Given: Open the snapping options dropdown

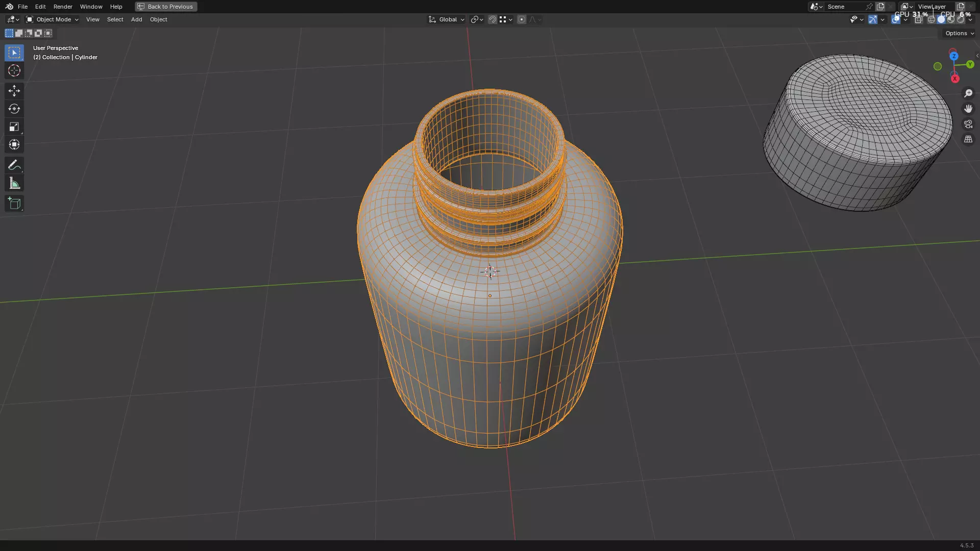Looking at the screenshot, I should tap(506, 19).
